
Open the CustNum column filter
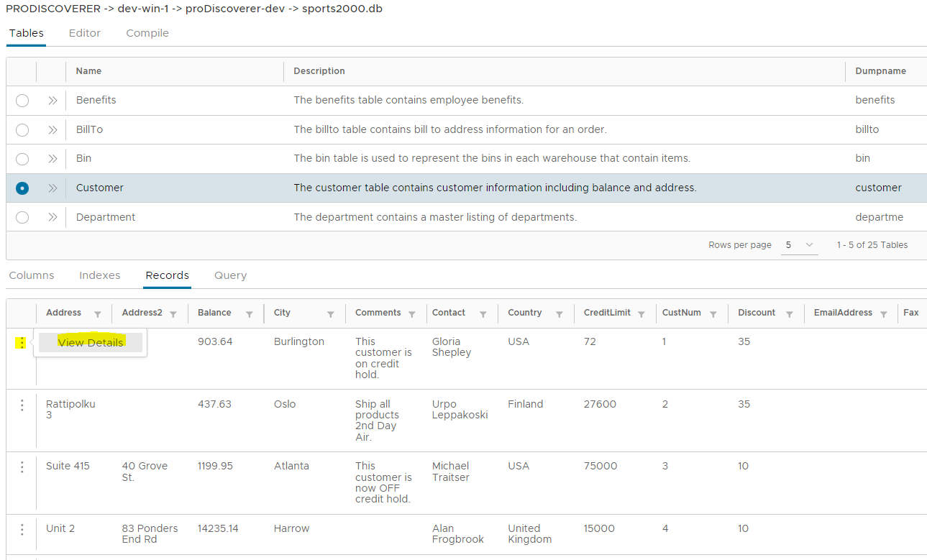pyautogui.click(x=713, y=313)
